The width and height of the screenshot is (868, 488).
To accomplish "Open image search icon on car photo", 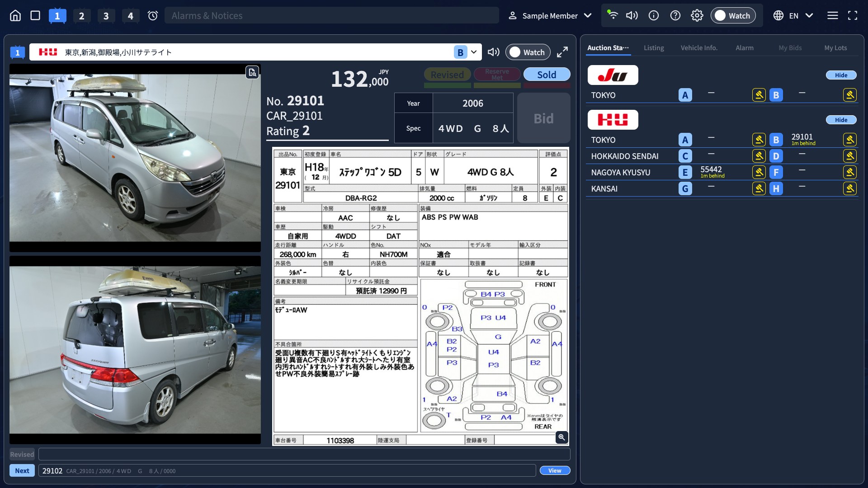I will [x=252, y=72].
